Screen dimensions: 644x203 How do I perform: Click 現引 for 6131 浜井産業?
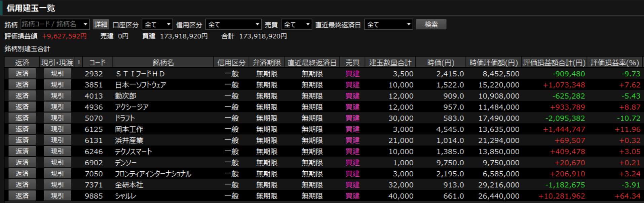(x=57, y=140)
